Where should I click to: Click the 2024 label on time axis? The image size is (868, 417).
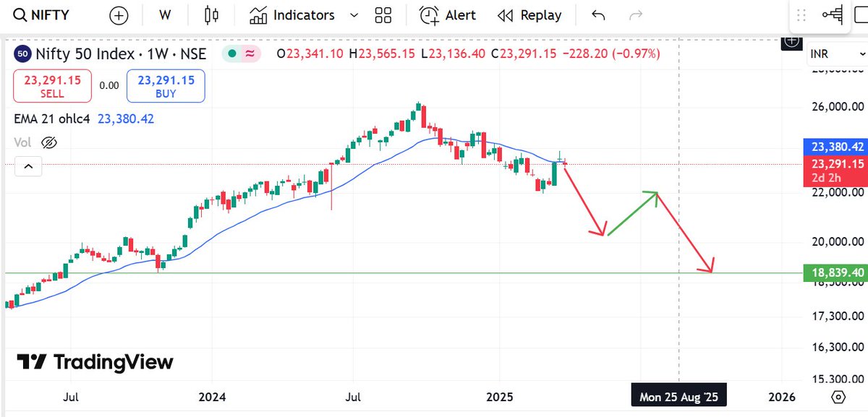(x=212, y=397)
